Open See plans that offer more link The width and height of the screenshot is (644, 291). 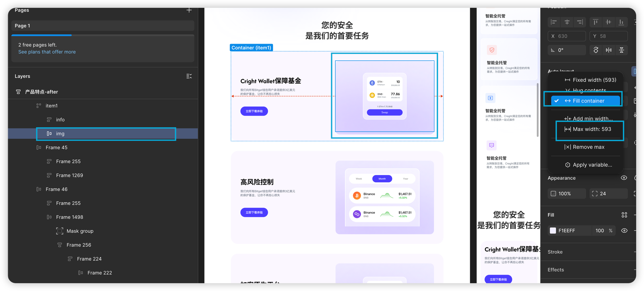pyautogui.click(x=47, y=52)
